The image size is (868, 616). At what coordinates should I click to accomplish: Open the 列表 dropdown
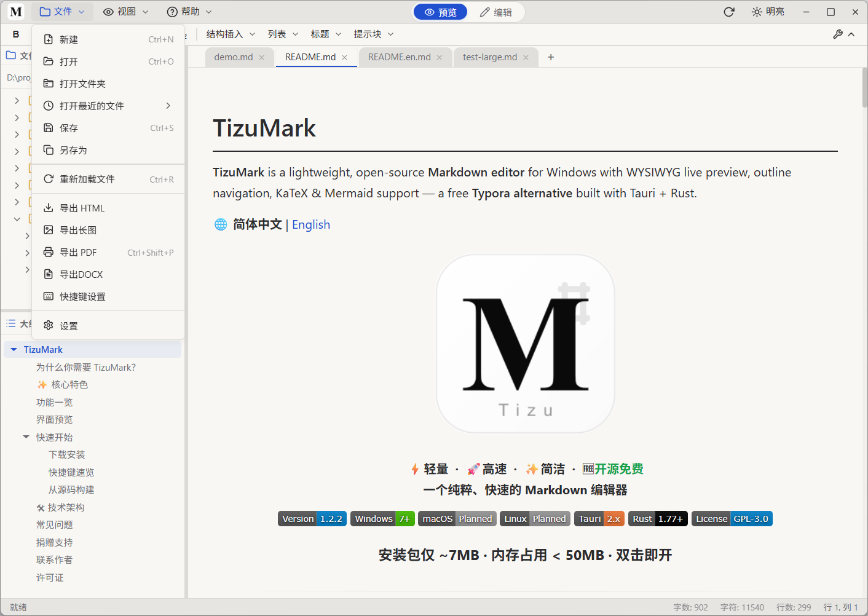click(x=283, y=34)
